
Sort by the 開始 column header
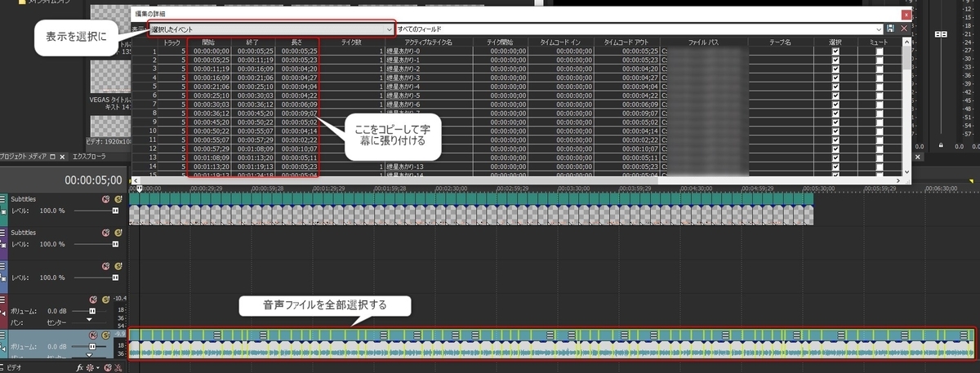207,42
